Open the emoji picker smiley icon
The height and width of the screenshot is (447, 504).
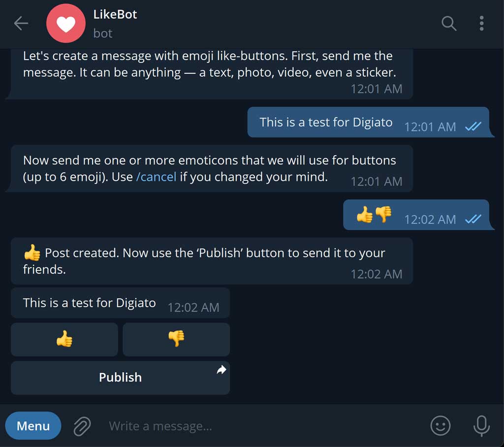(440, 426)
